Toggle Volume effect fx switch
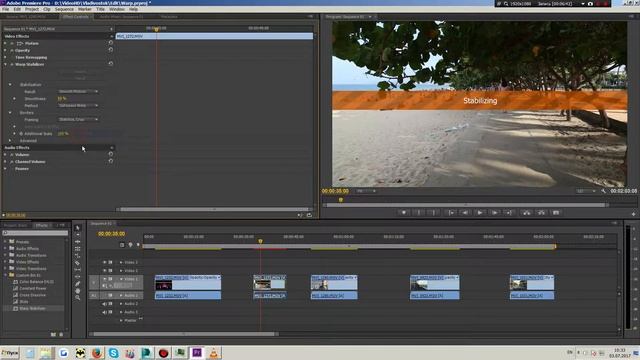The image size is (640, 360). (x=12, y=155)
